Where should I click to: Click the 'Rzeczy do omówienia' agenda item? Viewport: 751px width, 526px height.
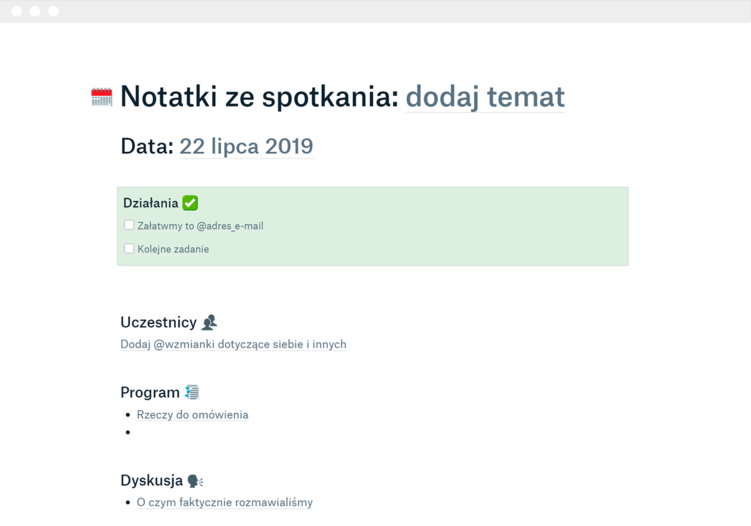192,415
